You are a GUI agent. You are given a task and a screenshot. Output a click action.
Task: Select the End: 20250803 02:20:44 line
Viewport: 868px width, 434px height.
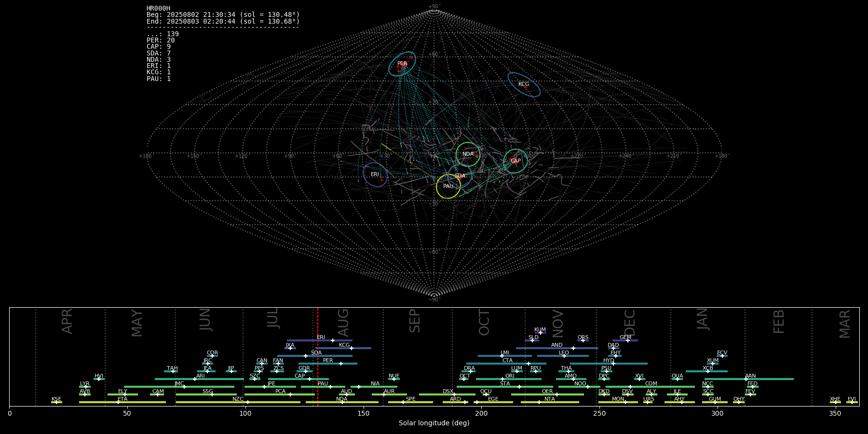coord(223,22)
